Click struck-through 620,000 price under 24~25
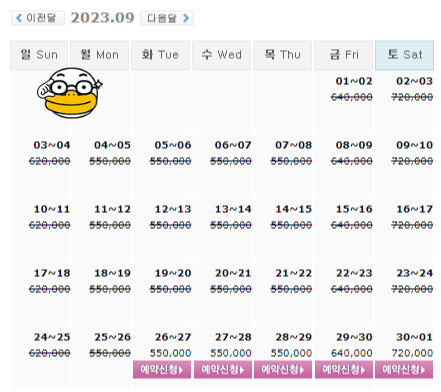This screenshot has width=441, height=392. point(49,353)
